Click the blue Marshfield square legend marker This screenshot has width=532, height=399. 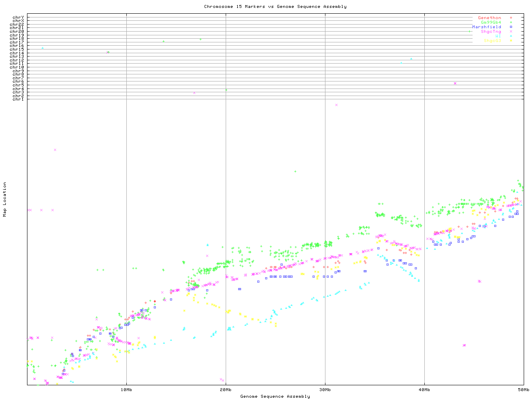tap(511, 27)
